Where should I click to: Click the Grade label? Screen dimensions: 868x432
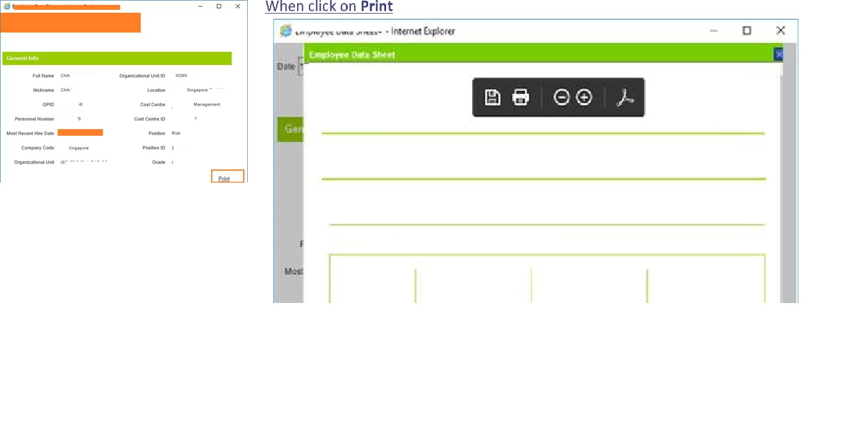159,162
